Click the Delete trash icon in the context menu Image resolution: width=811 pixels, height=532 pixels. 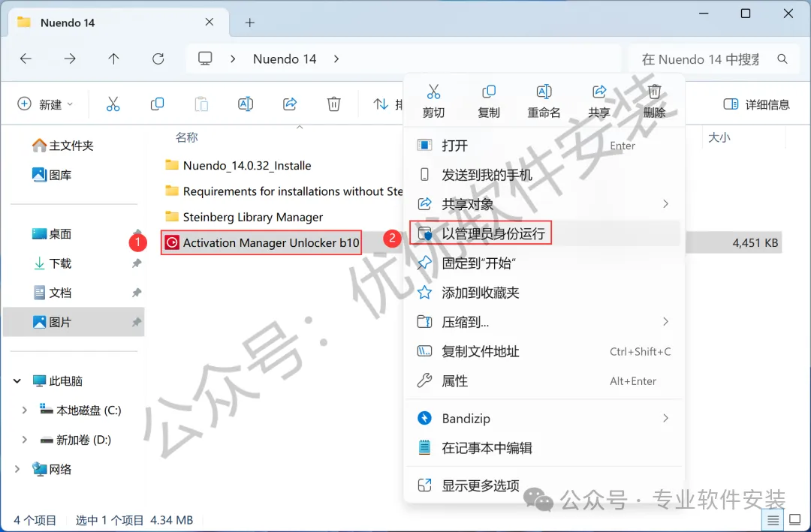coord(654,92)
